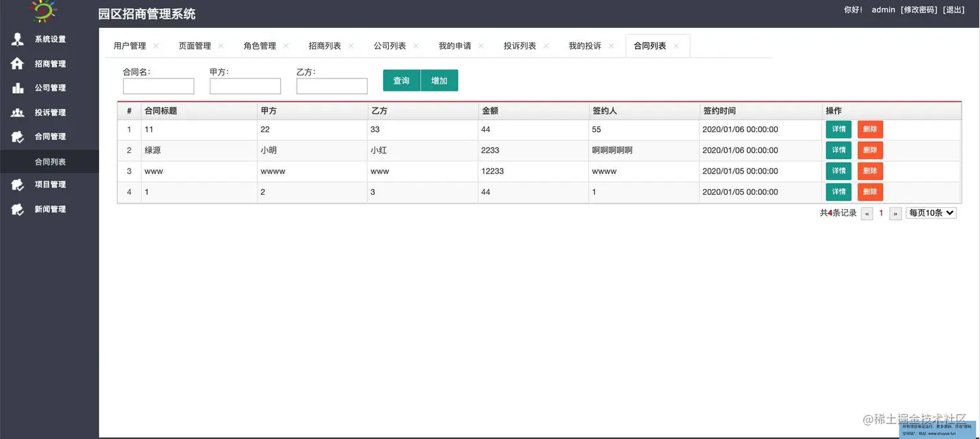Click the 查询 search button
The height and width of the screenshot is (439, 980).
point(402,80)
